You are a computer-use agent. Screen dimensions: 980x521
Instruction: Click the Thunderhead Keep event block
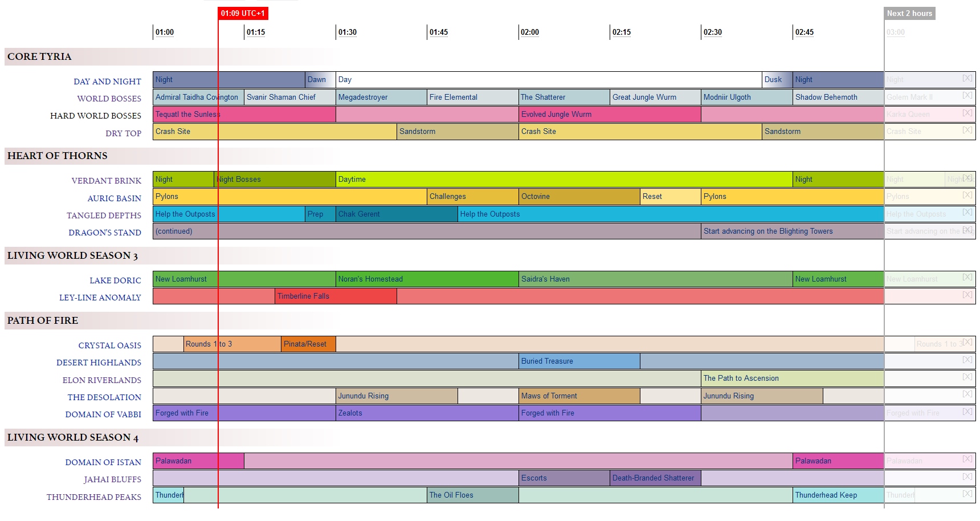[838, 495]
